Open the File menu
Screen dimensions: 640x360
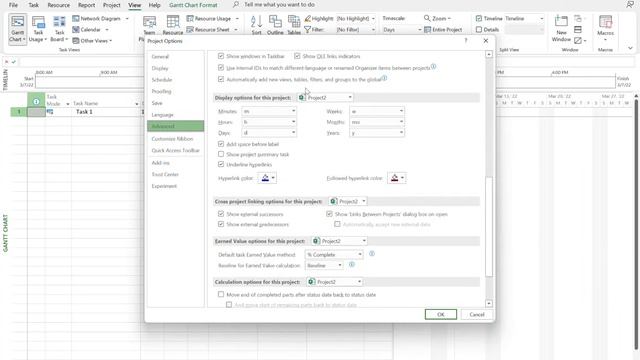click(13, 5)
